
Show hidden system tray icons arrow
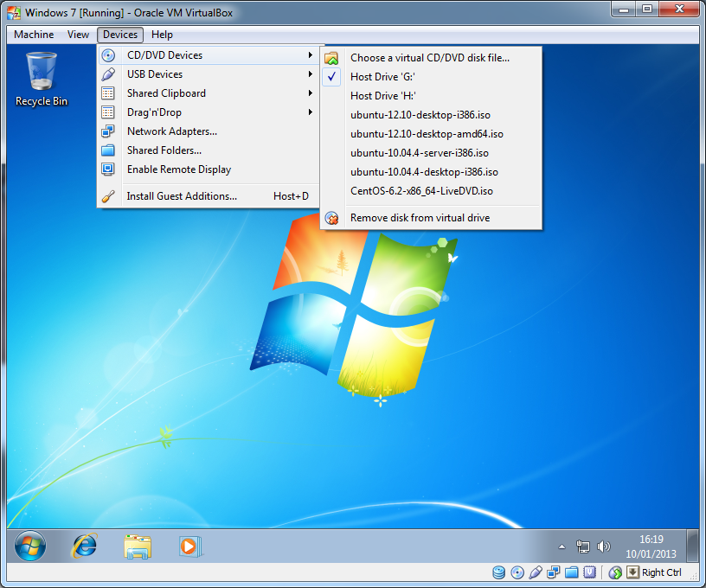pyautogui.click(x=562, y=546)
